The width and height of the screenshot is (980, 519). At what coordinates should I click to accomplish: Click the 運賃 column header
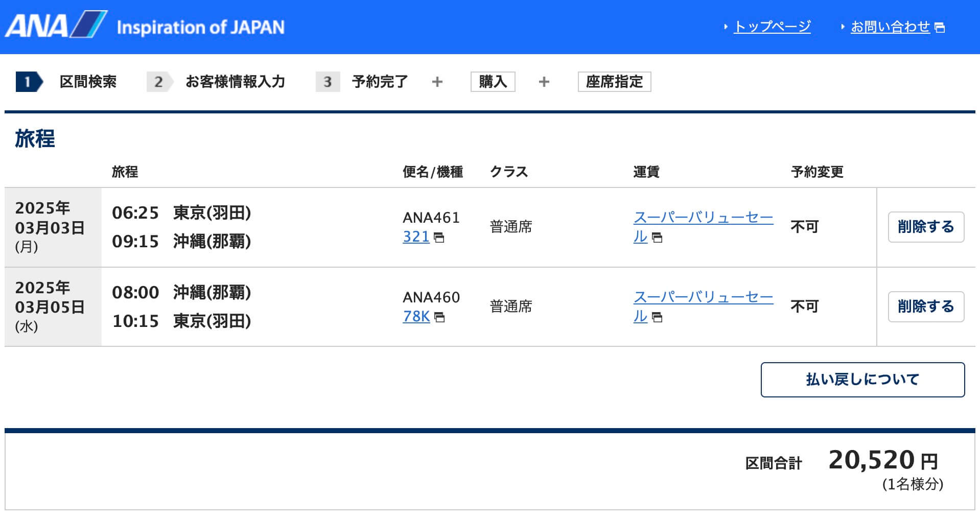(x=646, y=172)
